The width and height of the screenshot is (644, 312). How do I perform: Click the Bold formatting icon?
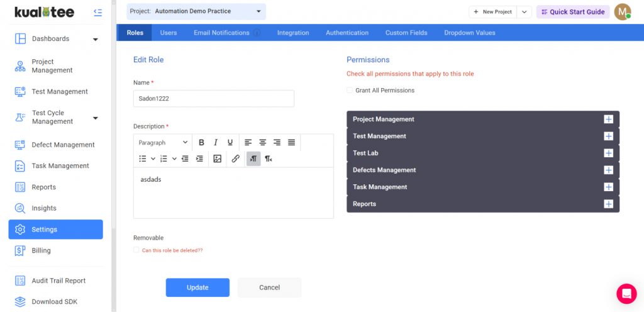tap(201, 143)
